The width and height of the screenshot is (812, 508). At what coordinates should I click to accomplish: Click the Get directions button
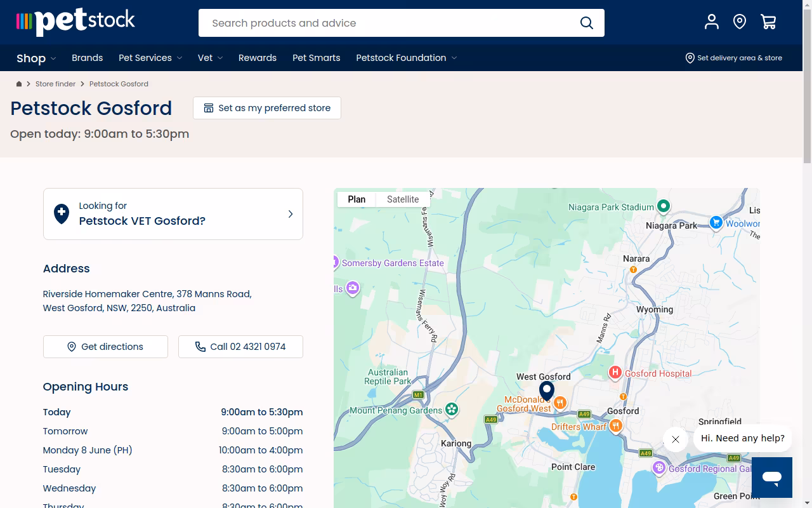click(105, 347)
